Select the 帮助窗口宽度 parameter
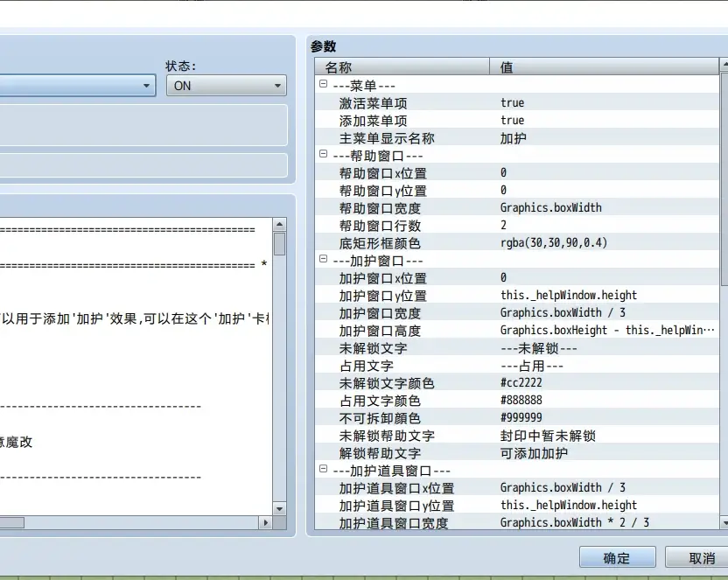Viewport: 728px width, 580px height. tap(517, 208)
